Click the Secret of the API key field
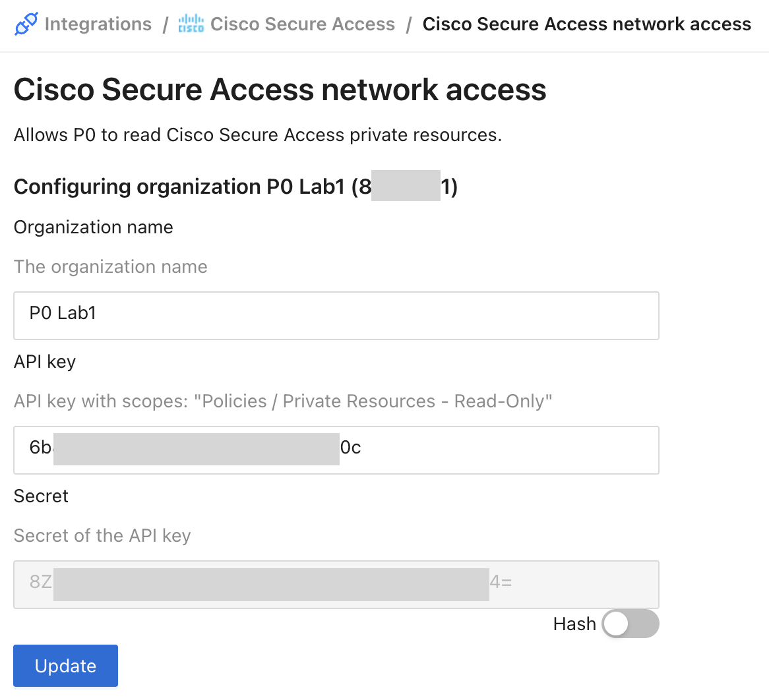Screen dimensions: 769x700 (x=336, y=585)
